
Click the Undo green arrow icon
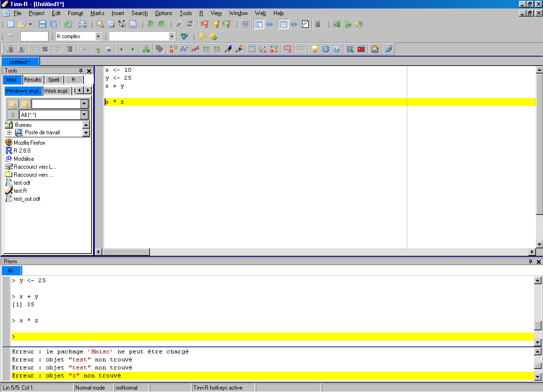coord(150,24)
